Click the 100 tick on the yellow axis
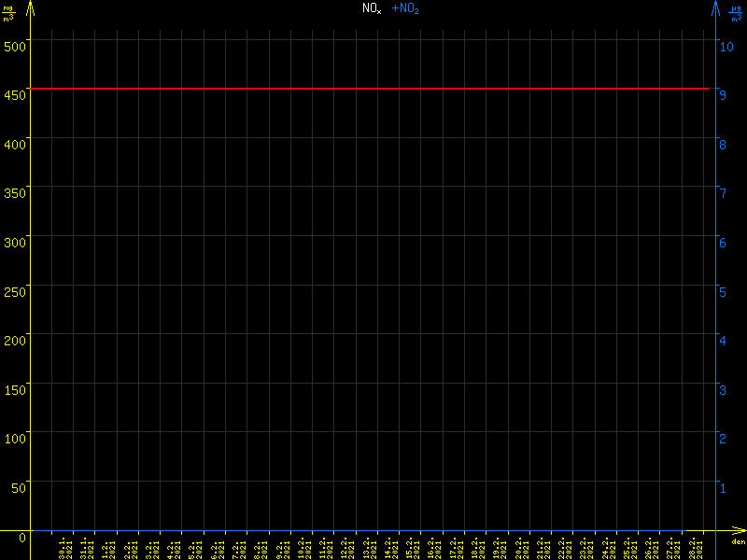Viewport: 747px width, 560px height. (x=15, y=438)
